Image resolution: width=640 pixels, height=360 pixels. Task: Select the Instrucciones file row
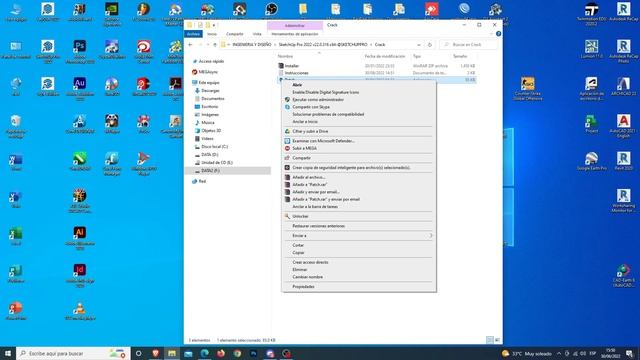click(x=376, y=73)
